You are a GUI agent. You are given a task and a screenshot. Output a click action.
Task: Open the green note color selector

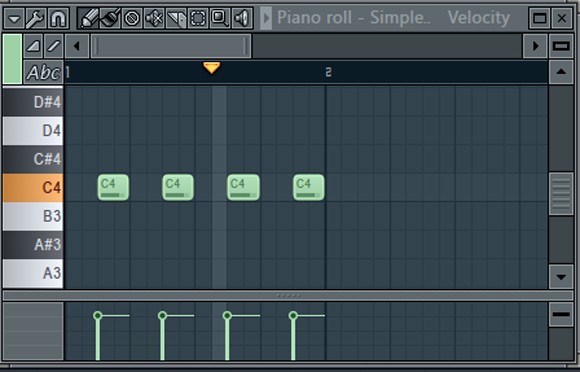[x=12, y=59]
